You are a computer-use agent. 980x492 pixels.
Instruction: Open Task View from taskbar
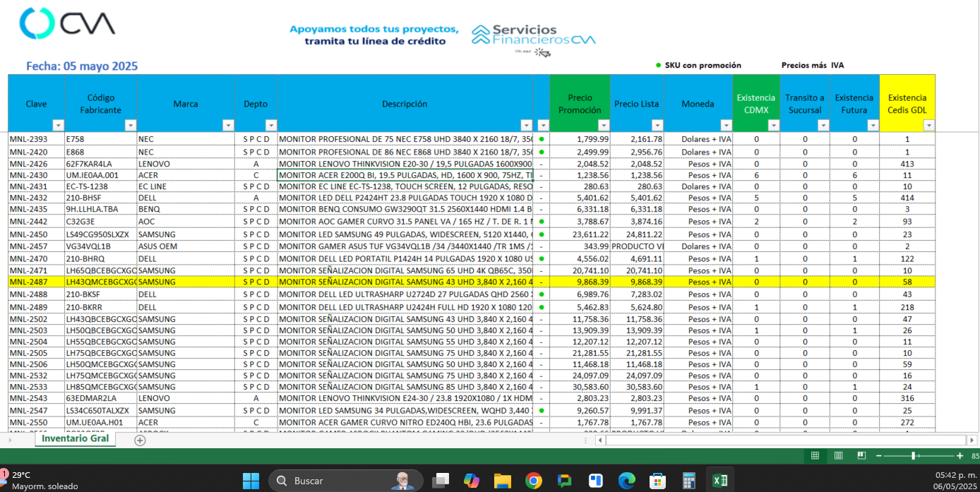click(x=441, y=481)
